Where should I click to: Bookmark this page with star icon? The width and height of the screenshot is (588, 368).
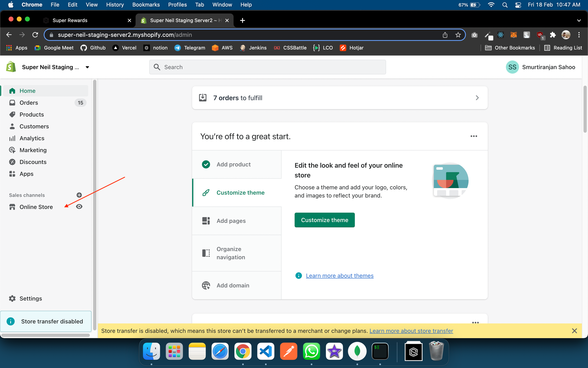pos(458,35)
